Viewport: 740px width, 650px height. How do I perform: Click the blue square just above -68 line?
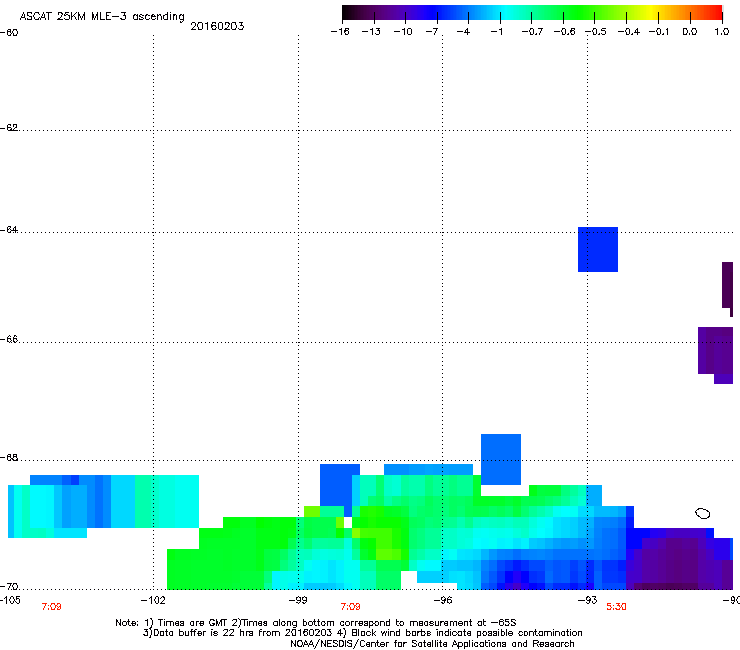point(501,459)
